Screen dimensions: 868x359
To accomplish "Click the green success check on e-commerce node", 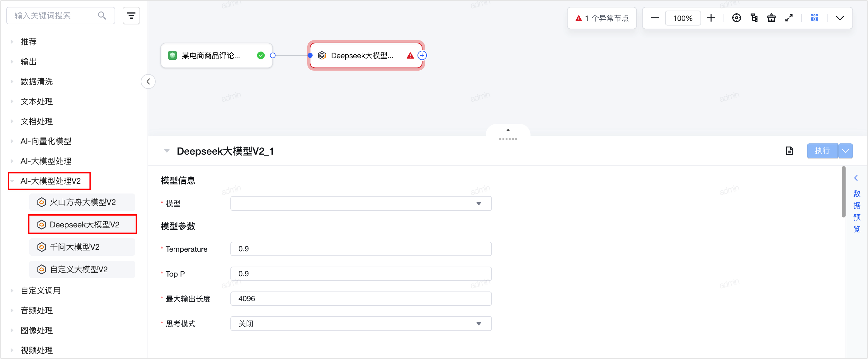I will click(261, 56).
